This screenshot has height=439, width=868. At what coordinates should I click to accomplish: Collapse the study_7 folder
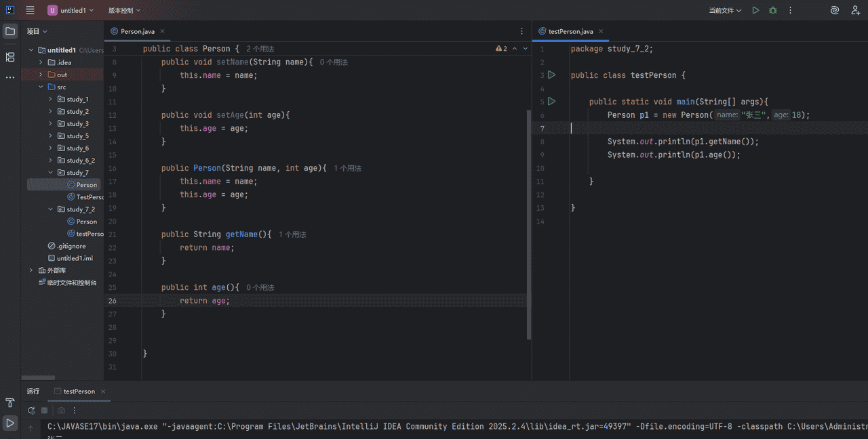tap(51, 173)
